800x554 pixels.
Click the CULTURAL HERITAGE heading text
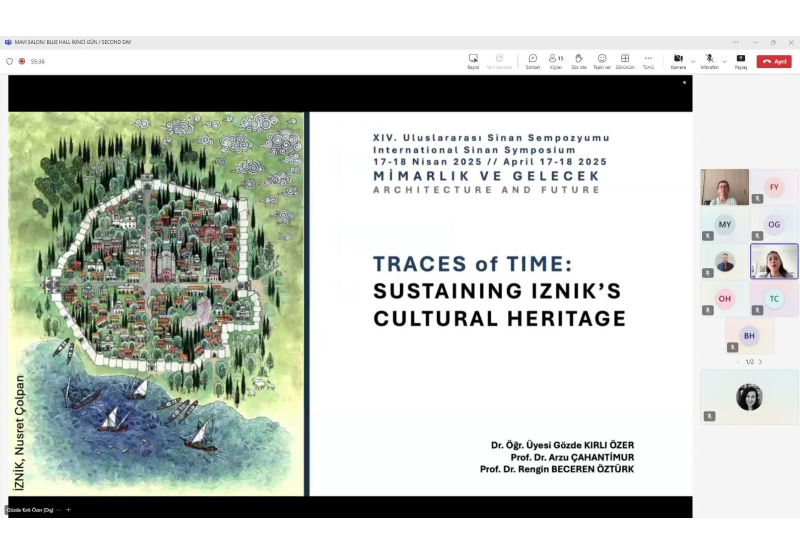click(x=499, y=318)
